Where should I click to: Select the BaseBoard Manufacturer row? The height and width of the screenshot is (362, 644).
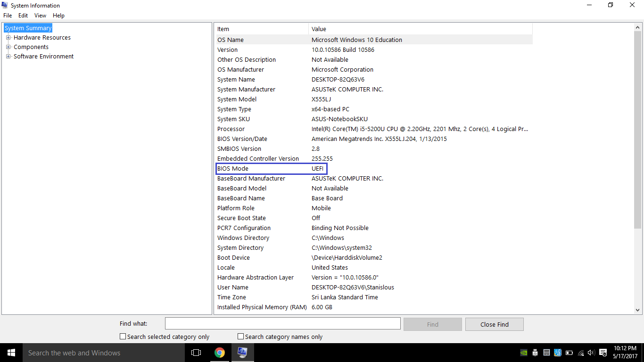pos(374,179)
